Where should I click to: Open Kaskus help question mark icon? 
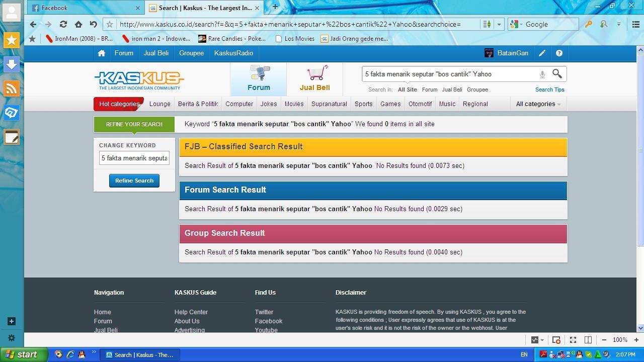pos(559,53)
